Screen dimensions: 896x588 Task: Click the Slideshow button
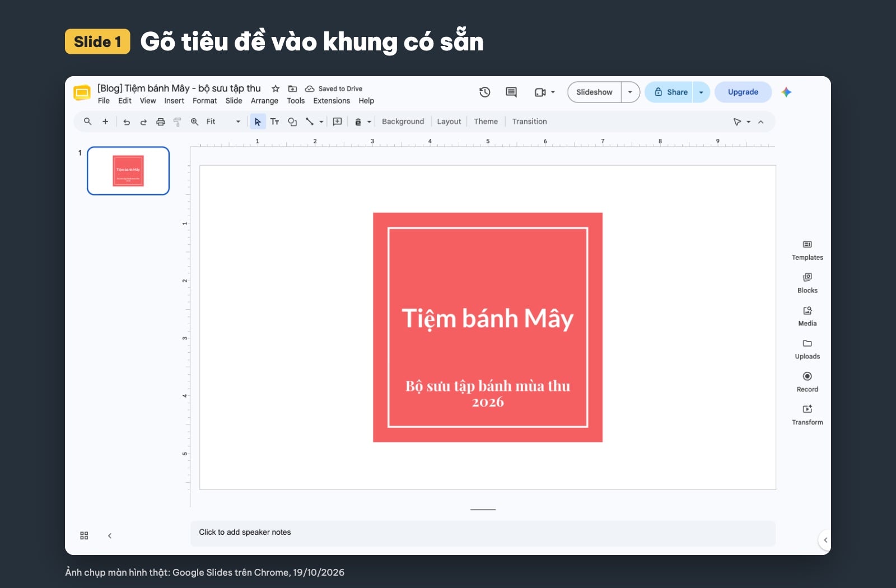click(x=594, y=92)
